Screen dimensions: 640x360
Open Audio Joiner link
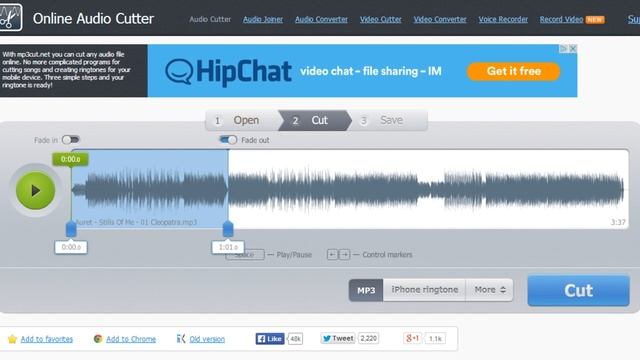(263, 19)
